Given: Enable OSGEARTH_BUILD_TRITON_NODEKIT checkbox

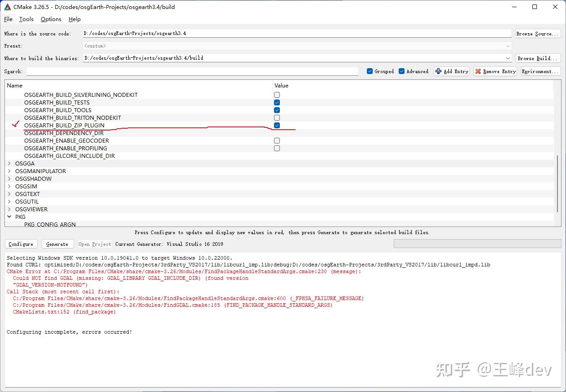Looking at the screenshot, I should point(277,118).
